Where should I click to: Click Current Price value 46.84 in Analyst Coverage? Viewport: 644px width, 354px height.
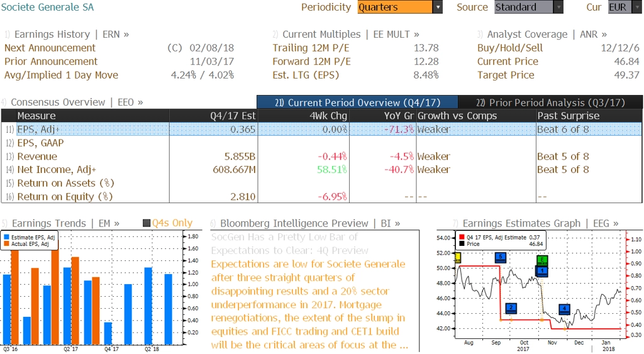tap(627, 62)
